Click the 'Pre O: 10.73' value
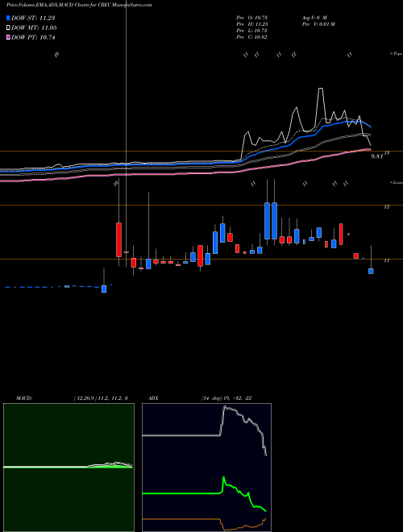Image resolution: width=403 pixels, height=532 pixels. click(x=251, y=18)
